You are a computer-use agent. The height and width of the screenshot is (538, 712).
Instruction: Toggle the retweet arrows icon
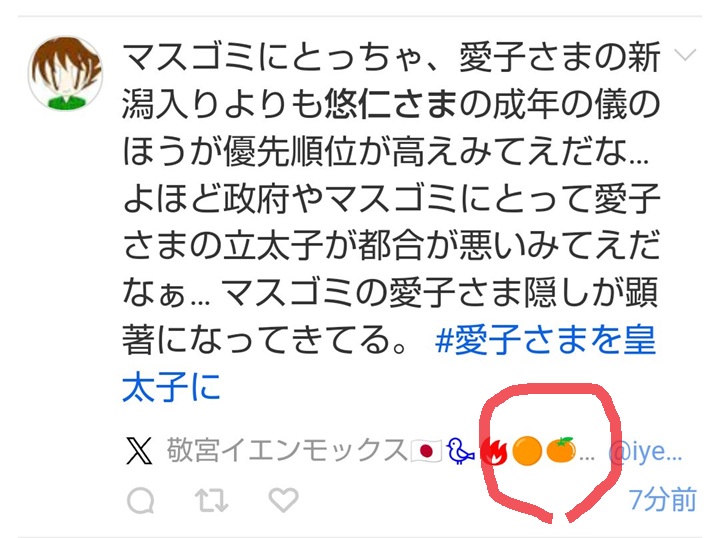212,500
